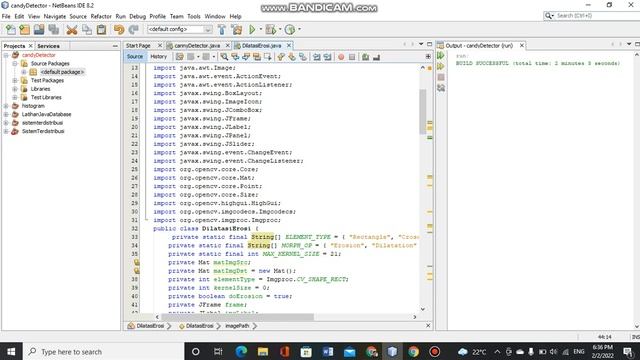This screenshot has height=360, width=640.
Task: Click Start Macro Recording red circle
Action: tap(341, 57)
